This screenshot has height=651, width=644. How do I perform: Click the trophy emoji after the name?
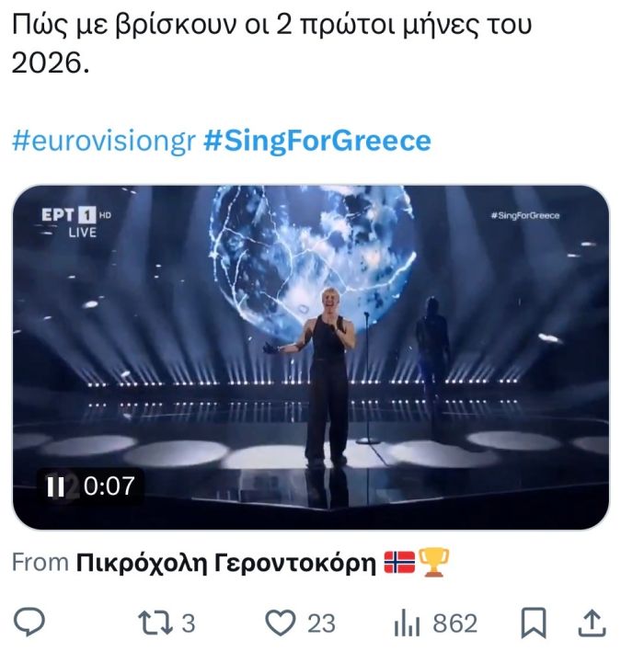coord(433,563)
